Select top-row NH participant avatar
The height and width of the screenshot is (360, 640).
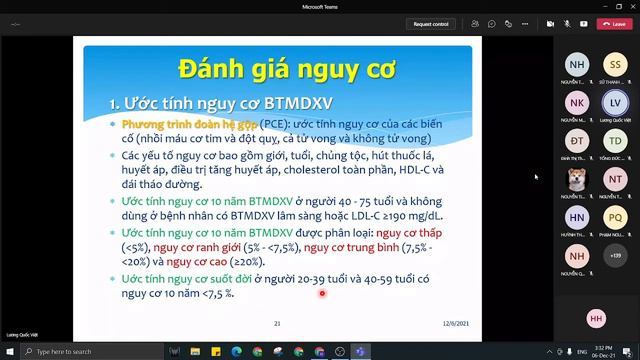tap(577, 64)
